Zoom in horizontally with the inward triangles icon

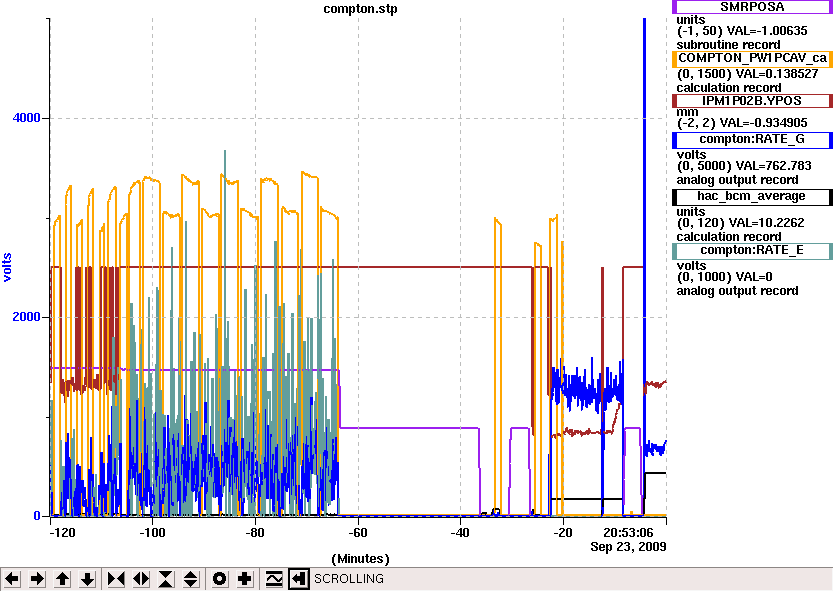[116, 579]
